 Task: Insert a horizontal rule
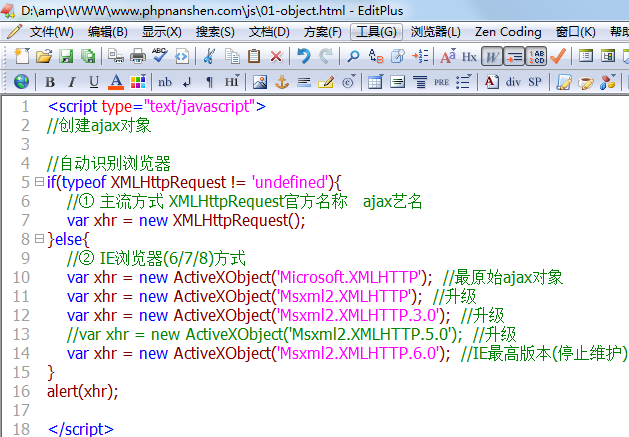coord(304,83)
